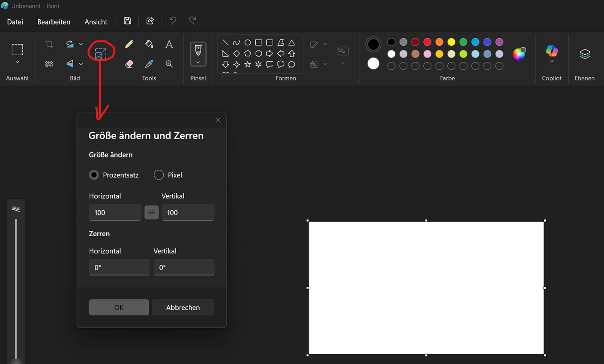Click the flip image icon
604x364 pixels.
click(70, 64)
